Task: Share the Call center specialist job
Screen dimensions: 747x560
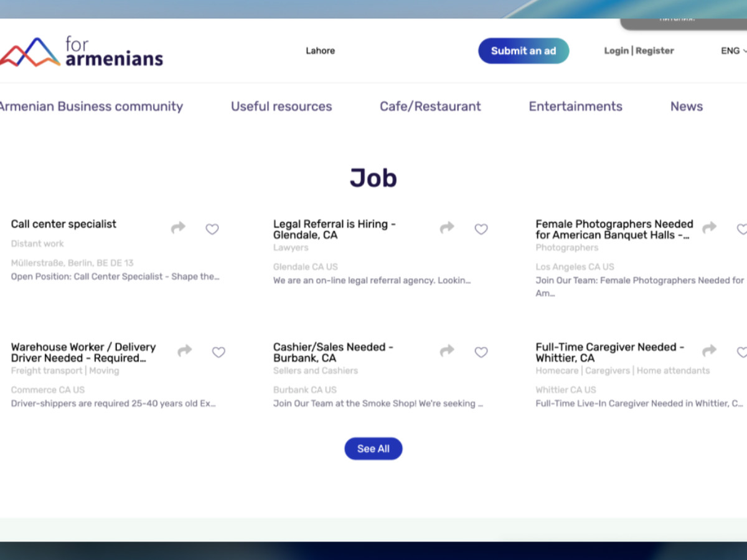Action: 179,228
